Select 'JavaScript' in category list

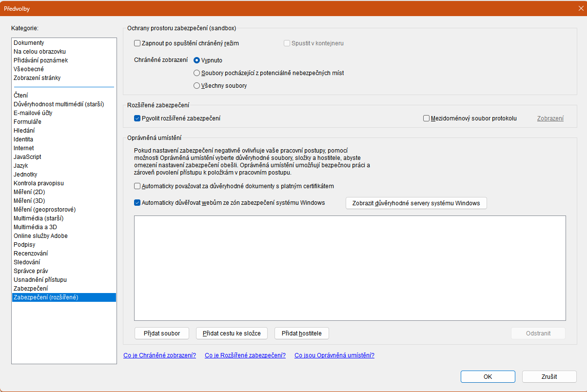pyautogui.click(x=64, y=157)
